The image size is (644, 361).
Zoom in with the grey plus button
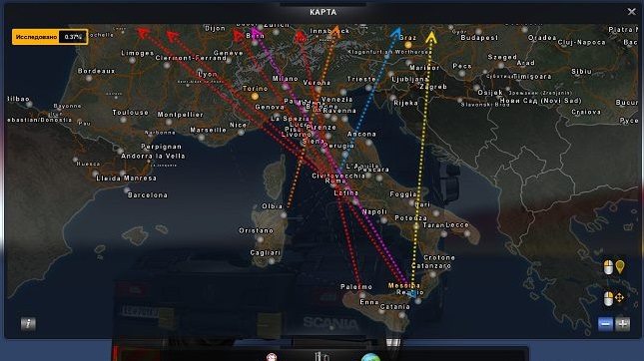[x=623, y=324]
